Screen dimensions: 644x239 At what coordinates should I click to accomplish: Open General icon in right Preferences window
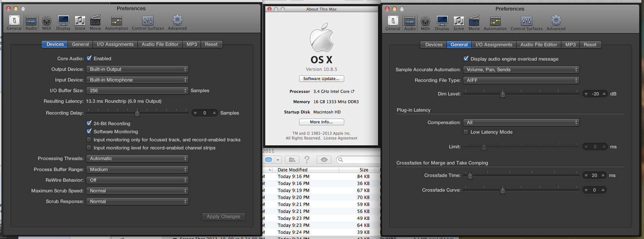393,23
